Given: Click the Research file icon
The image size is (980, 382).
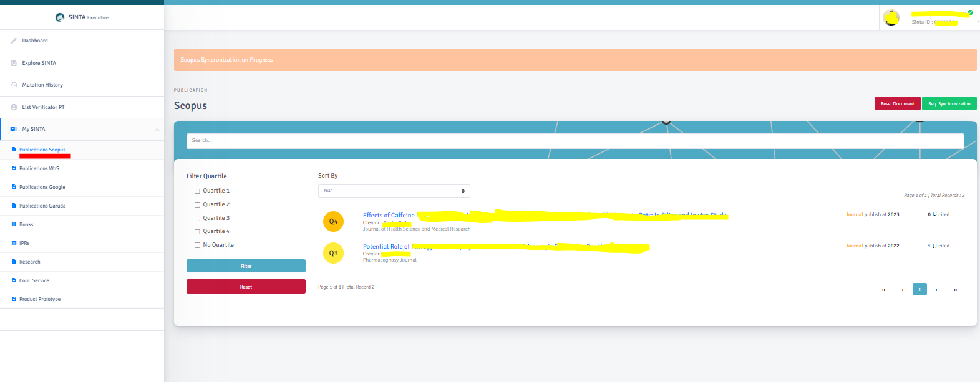Looking at the screenshot, I should (x=14, y=262).
